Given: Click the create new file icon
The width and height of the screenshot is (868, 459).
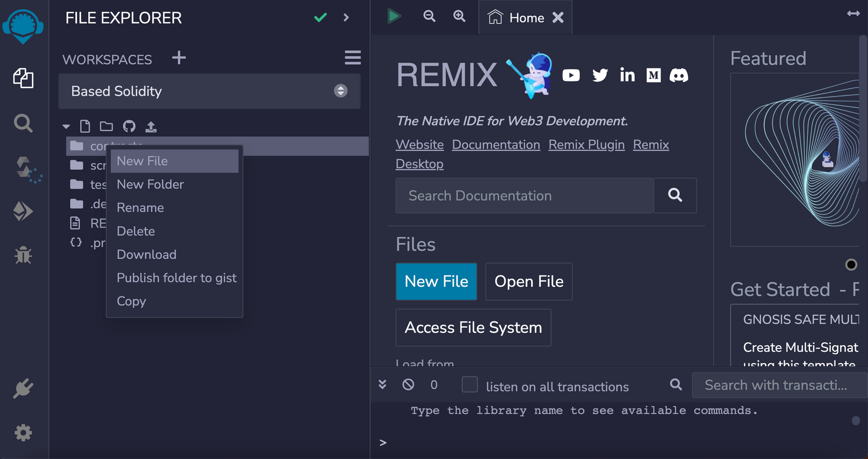Looking at the screenshot, I should point(85,127).
